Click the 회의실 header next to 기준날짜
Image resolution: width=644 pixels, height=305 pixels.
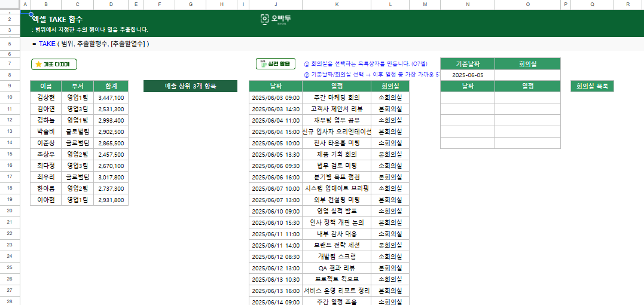pyautogui.click(x=528, y=63)
